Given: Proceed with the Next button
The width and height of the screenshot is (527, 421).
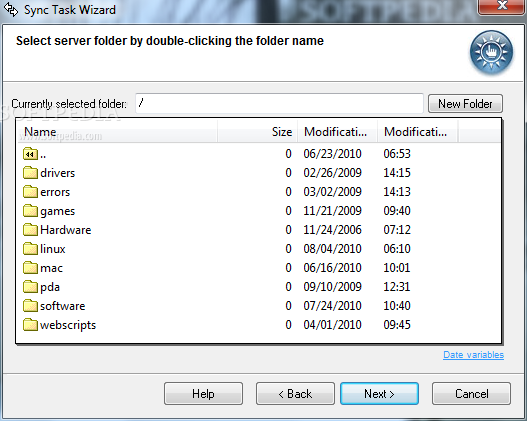Looking at the screenshot, I should coord(379,393).
